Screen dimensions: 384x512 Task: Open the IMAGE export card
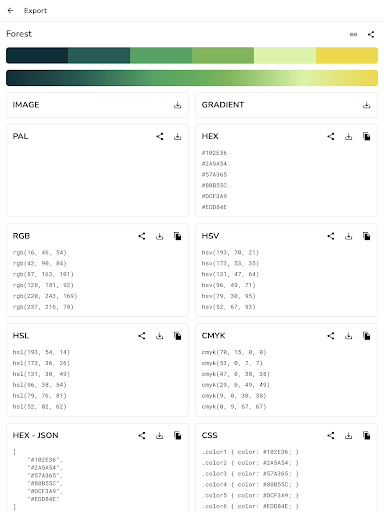97,105
